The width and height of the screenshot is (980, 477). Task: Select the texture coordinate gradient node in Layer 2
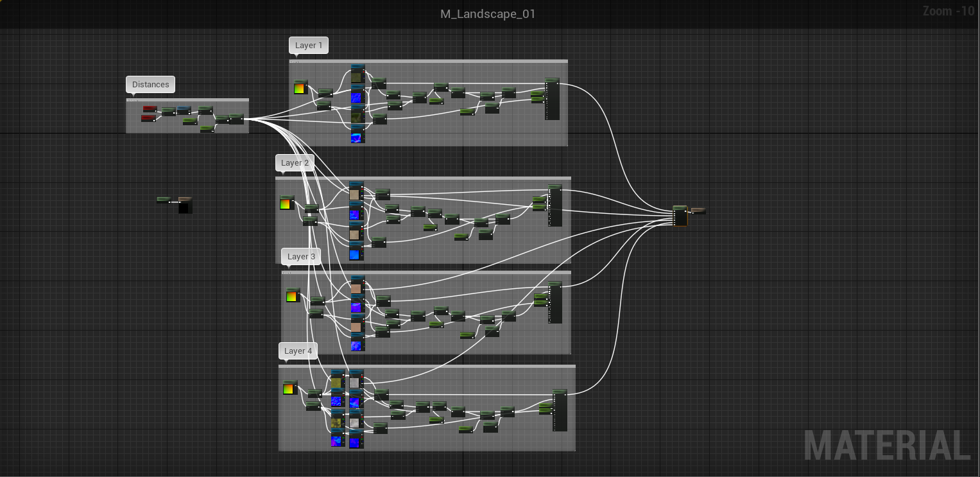[x=286, y=203]
